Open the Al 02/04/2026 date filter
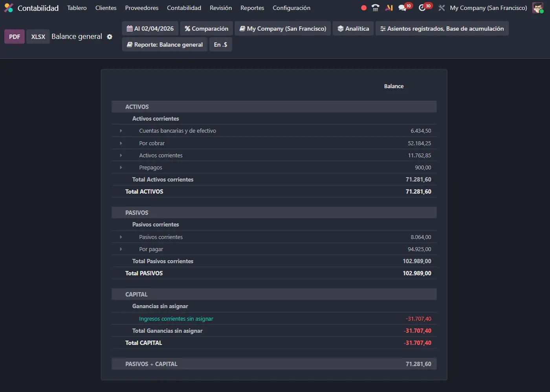 (150, 29)
